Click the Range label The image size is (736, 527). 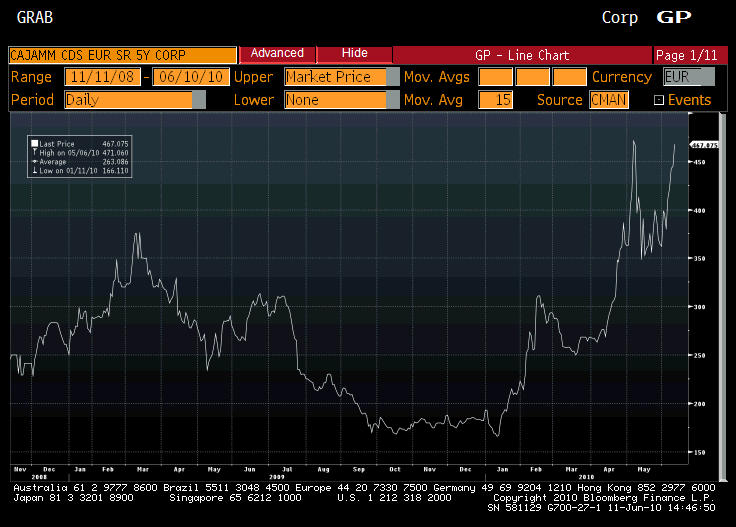coord(31,77)
